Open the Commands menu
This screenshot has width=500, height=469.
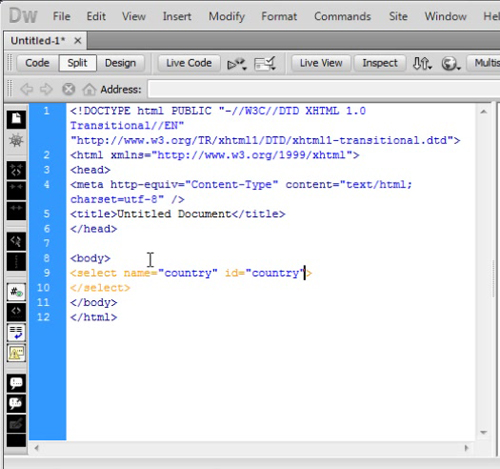(x=342, y=16)
